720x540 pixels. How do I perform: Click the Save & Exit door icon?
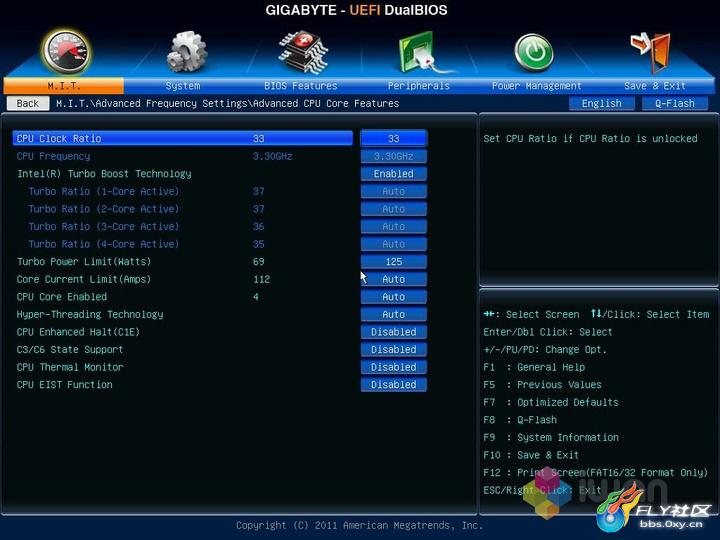[652, 52]
